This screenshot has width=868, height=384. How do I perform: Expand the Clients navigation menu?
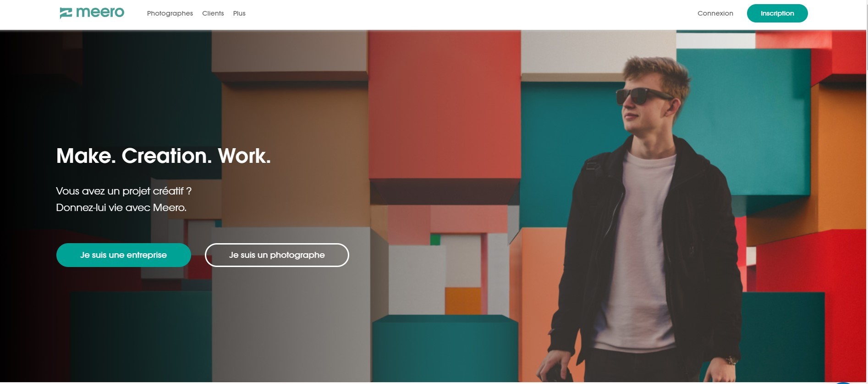[x=213, y=13]
